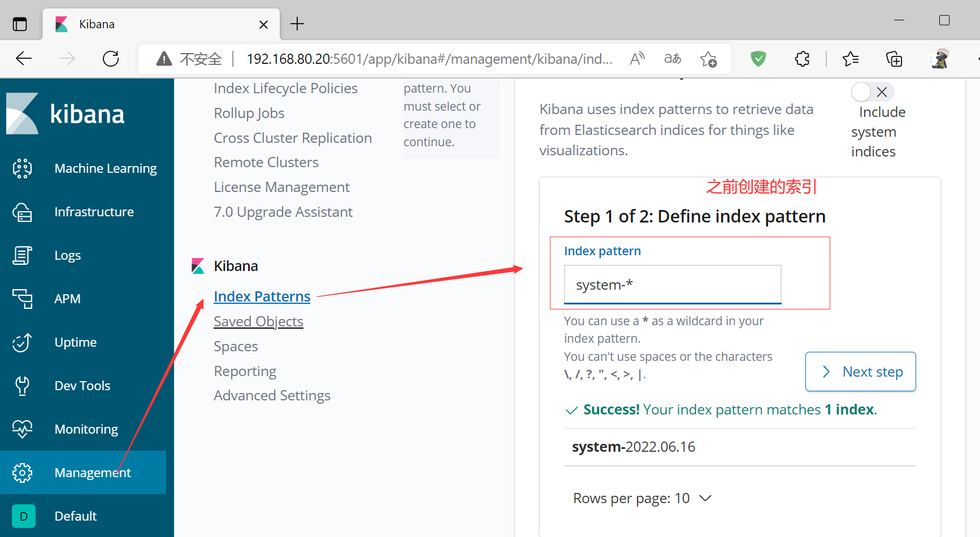Open the browser extensions puzzle icon
Image resolution: width=980 pixels, height=537 pixels.
[x=802, y=58]
